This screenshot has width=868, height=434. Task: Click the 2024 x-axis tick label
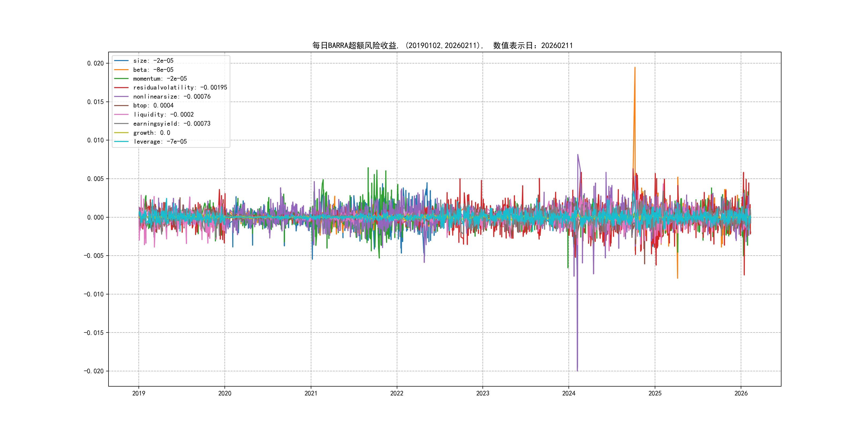tap(569, 393)
